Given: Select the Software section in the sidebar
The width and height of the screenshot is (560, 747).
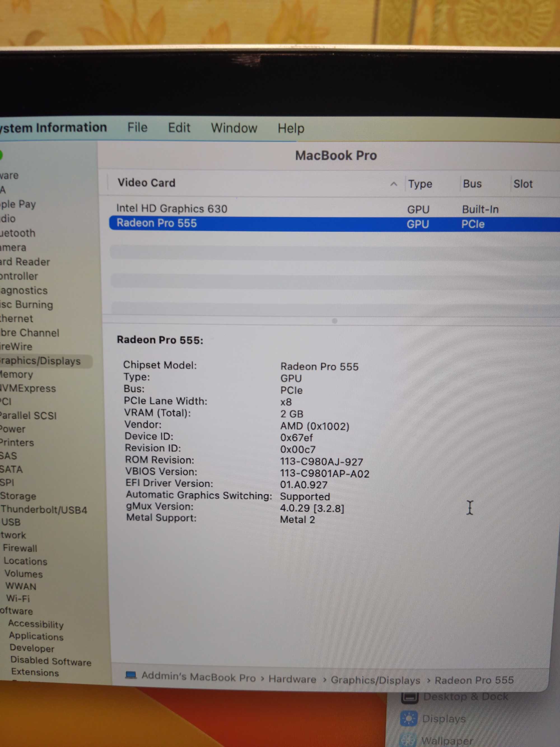Looking at the screenshot, I should click(16, 611).
